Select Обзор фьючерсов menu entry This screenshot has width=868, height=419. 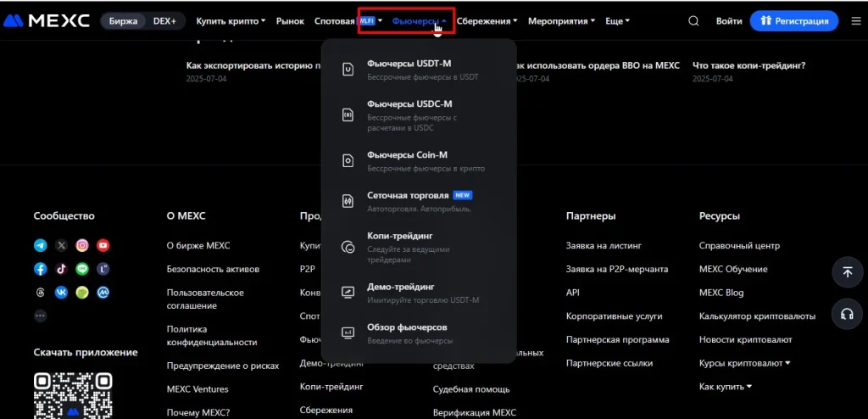click(x=419, y=333)
